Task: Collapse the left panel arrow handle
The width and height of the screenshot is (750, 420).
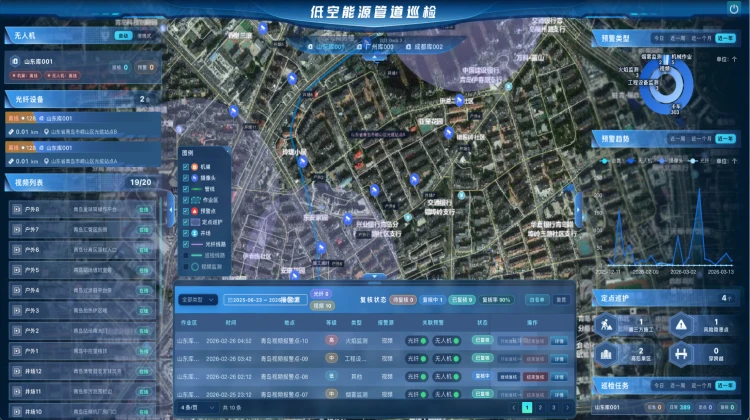Action: [x=171, y=210]
